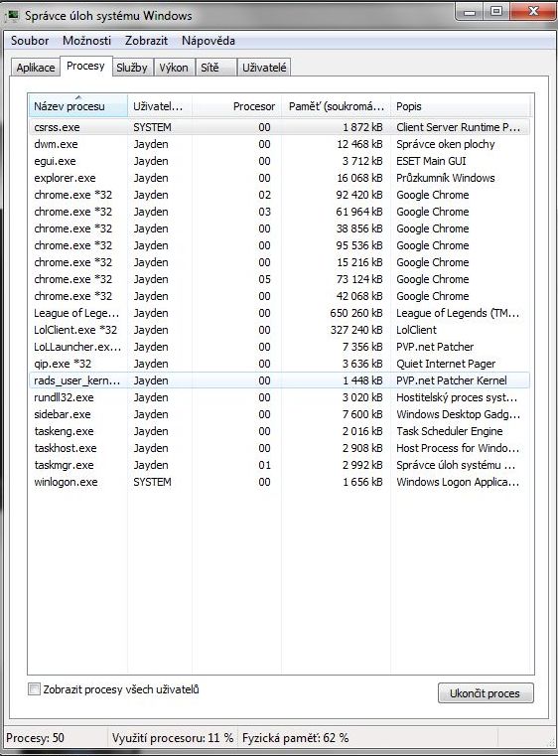Screen dimensions: 558x756
Task: Switch to the Výkon tab
Action: 174,68
